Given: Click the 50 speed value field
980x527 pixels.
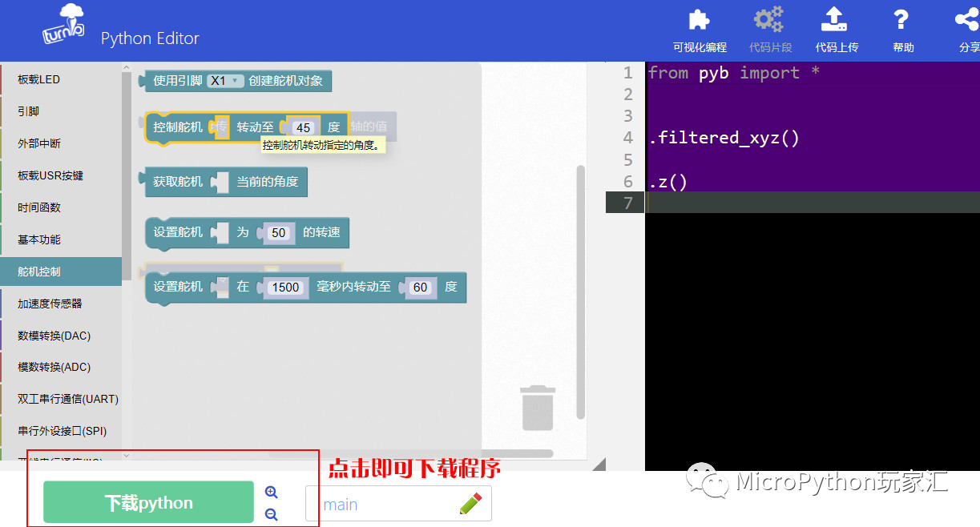Looking at the screenshot, I should pos(278,233).
